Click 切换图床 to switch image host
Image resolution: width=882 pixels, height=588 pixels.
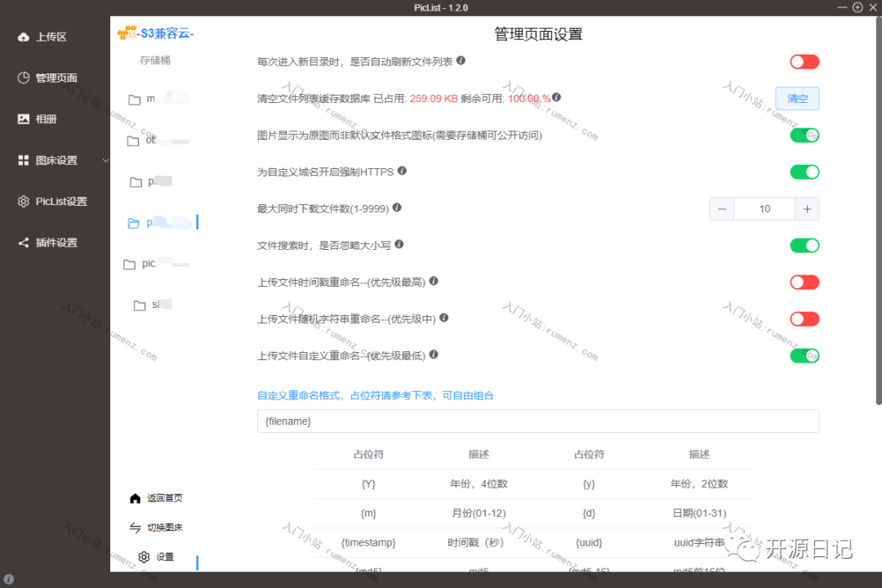[x=165, y=528]
